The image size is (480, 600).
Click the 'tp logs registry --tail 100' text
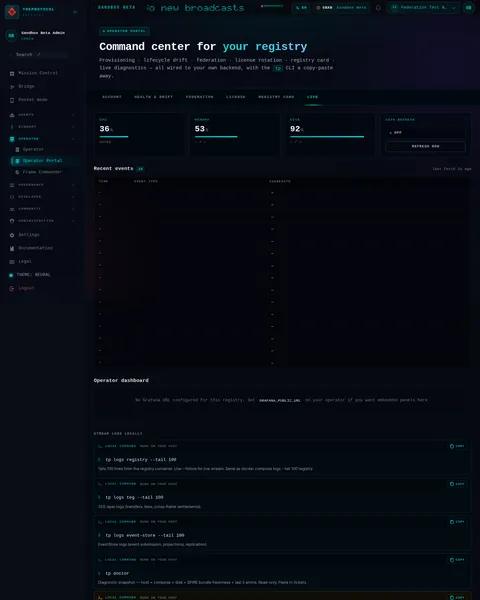141,460
